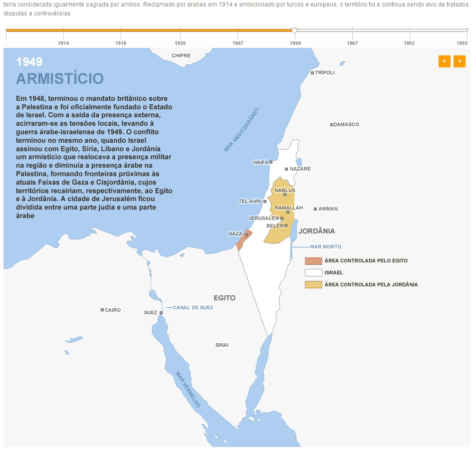Click the Jordan-controlled area legend swatch

[x=313, y=285]
